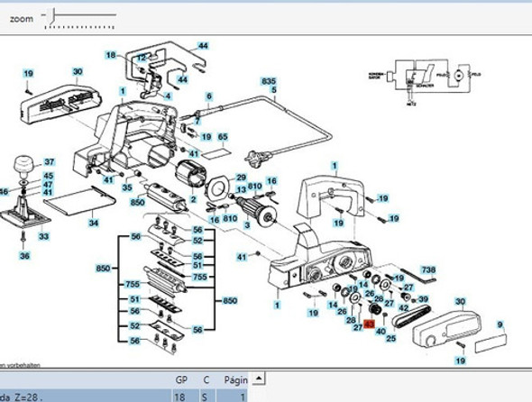This screenshot has height=402, width=532.
Task: Select the C column header
Action: coord(206,380)
